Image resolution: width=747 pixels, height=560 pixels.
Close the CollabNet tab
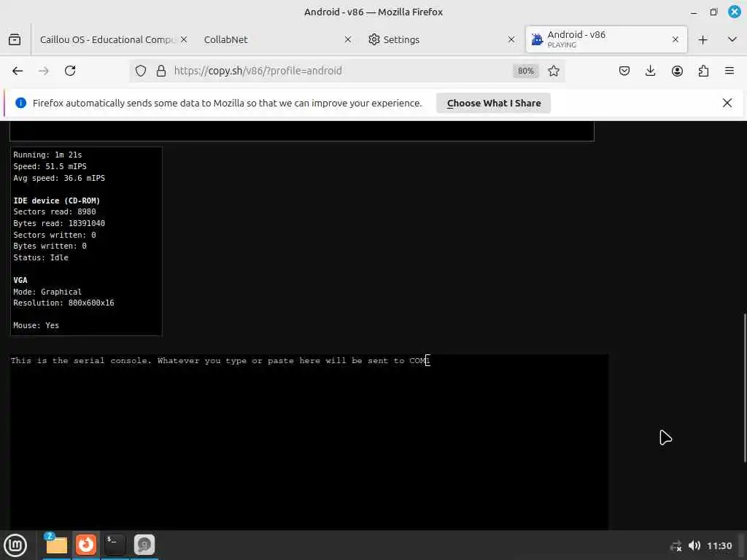(x=348, y=39)
